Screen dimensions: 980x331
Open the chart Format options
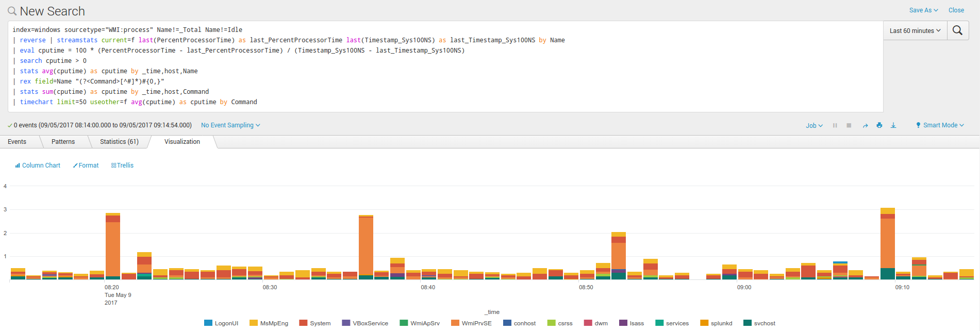[86, 165]
